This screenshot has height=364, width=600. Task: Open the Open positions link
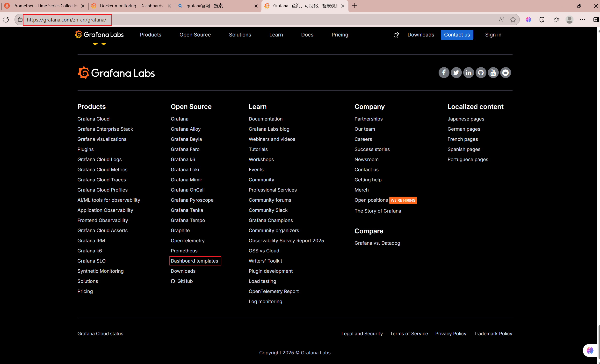click(x=371, y=200)
